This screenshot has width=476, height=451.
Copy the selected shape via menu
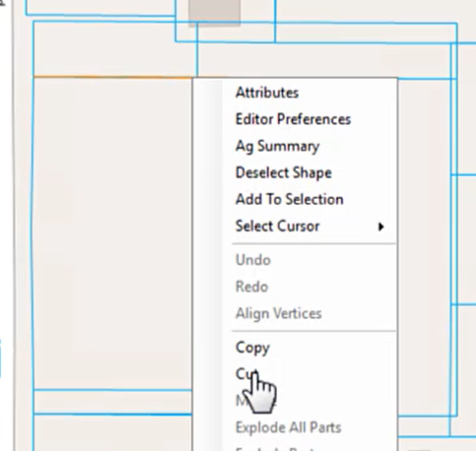click(x=252, y=348)
